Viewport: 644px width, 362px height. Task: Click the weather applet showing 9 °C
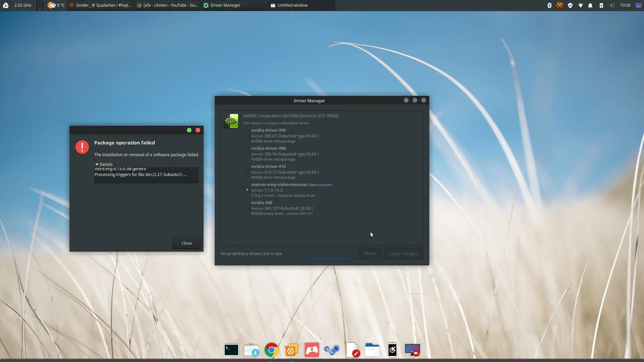pos(56,5)
